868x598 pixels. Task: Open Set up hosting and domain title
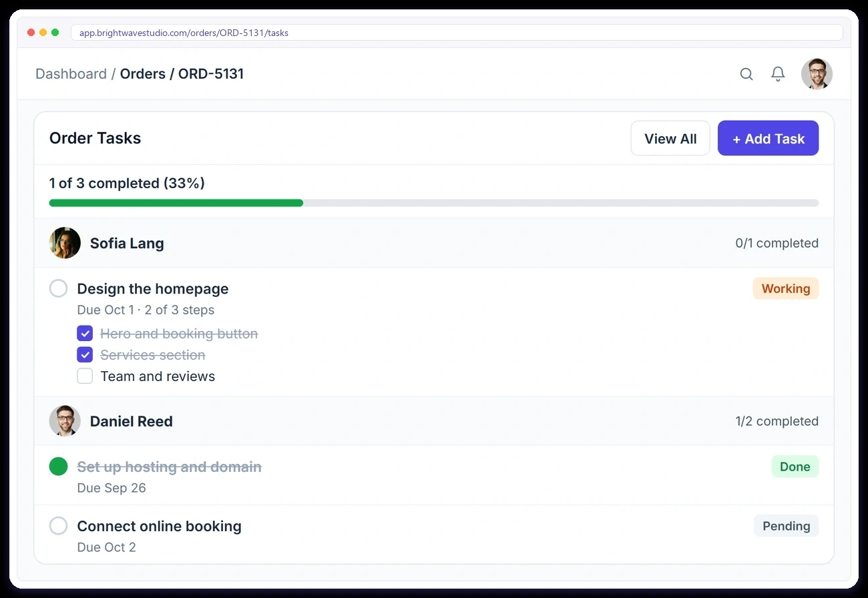[170, 467]
